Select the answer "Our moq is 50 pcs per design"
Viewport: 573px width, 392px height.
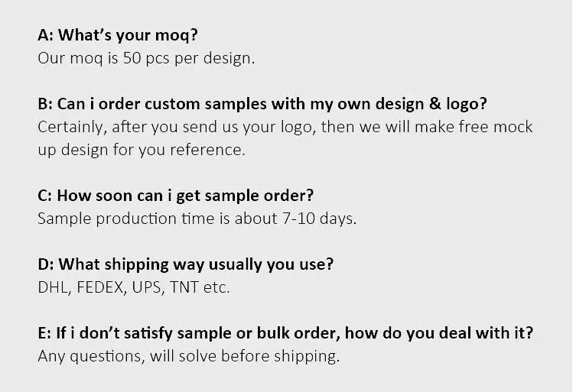145,58
